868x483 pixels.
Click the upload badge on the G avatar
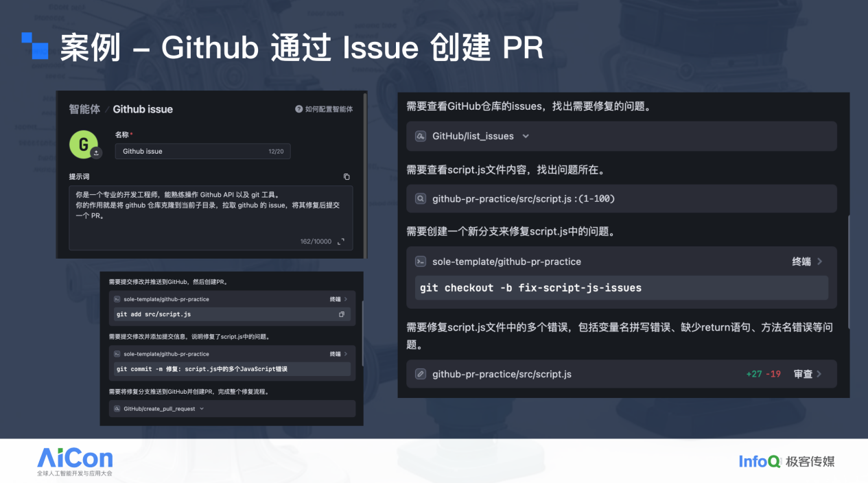(x=96, y=153)
